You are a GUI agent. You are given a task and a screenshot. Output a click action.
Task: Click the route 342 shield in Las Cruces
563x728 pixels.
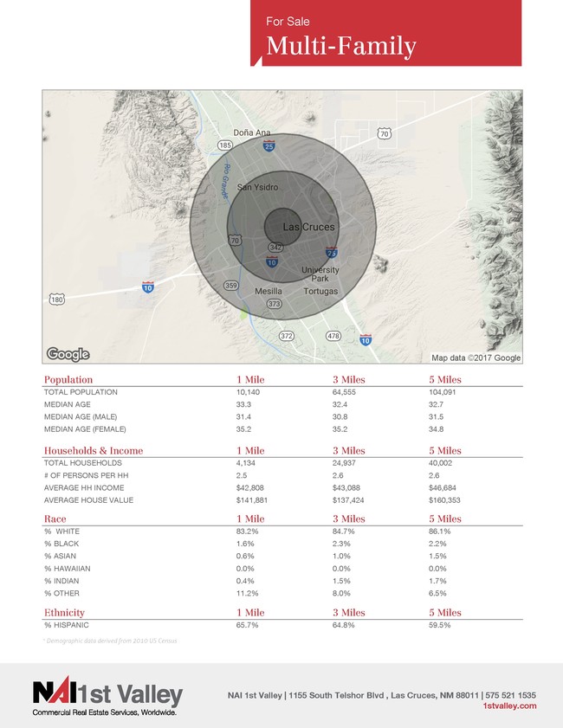275,248
